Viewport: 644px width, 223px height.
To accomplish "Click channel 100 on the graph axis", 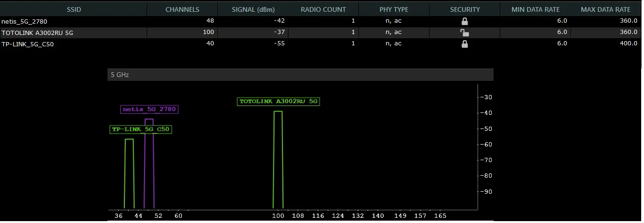I will [x=278, y=216].
